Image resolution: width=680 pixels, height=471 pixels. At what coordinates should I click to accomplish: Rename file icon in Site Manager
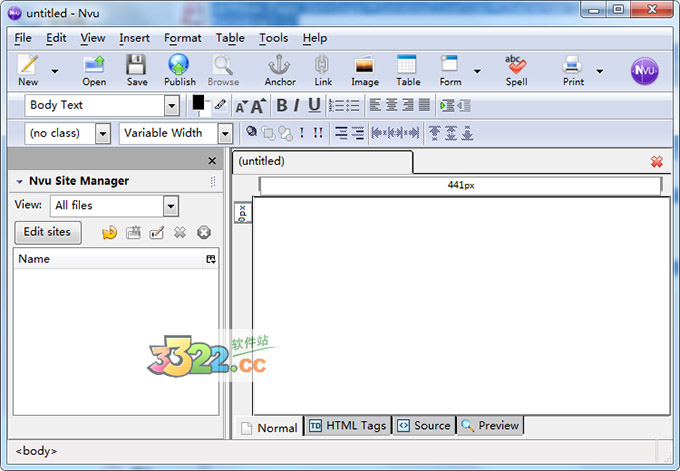pos(157,233)
